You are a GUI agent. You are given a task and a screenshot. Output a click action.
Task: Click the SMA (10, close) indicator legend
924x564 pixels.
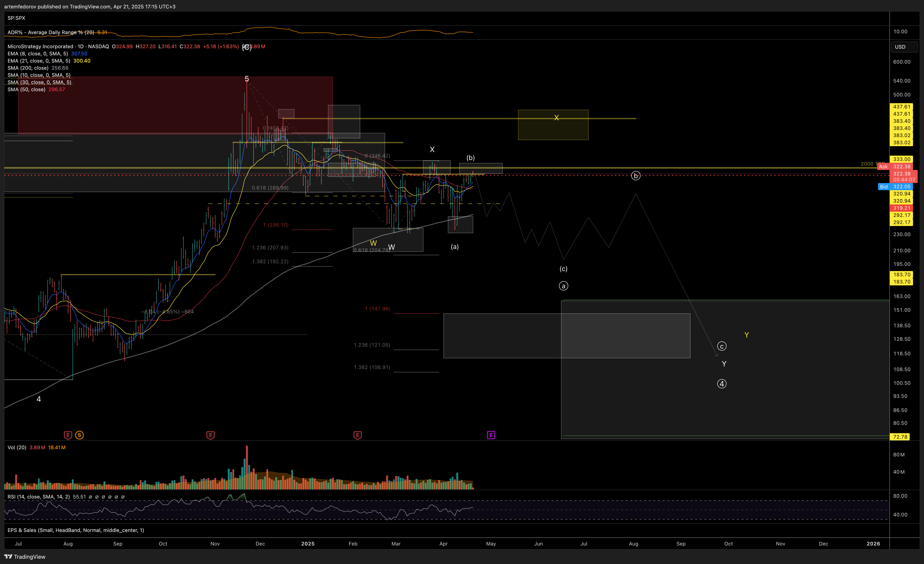39,75
